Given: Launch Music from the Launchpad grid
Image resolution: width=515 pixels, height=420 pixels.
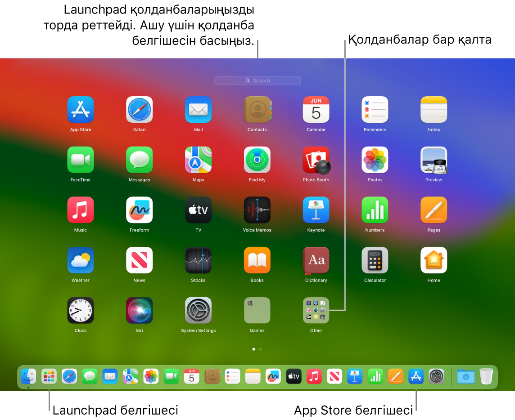Looking at the screenshot, I should [81, 210].
